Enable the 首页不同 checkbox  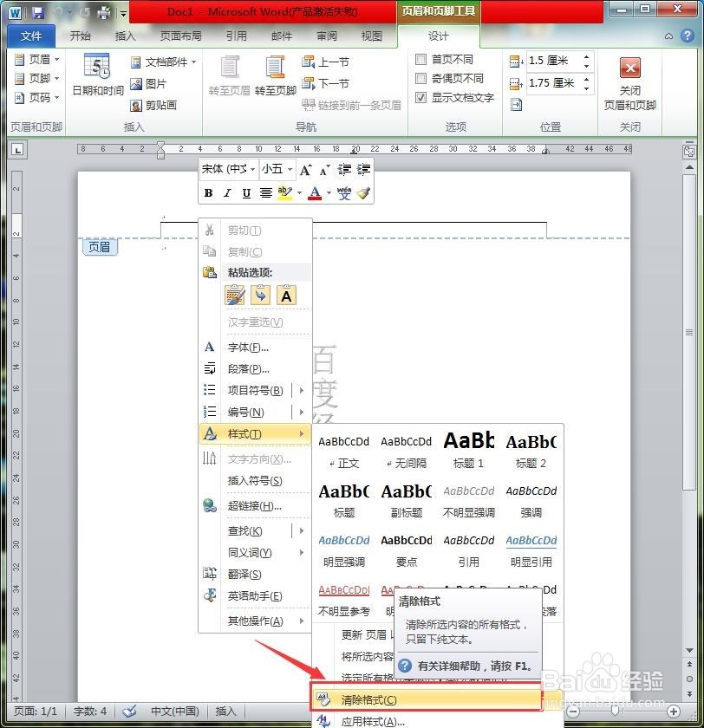coord(422,59)
